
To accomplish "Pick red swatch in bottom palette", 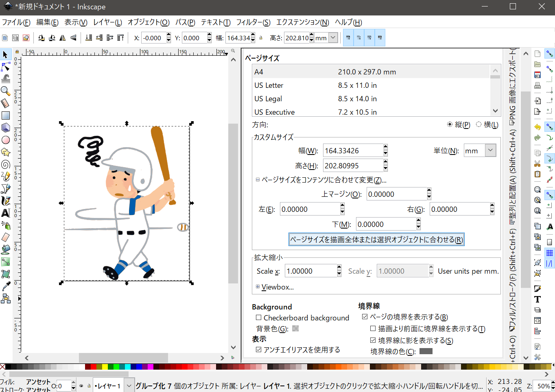I will [x=94, y=367].
